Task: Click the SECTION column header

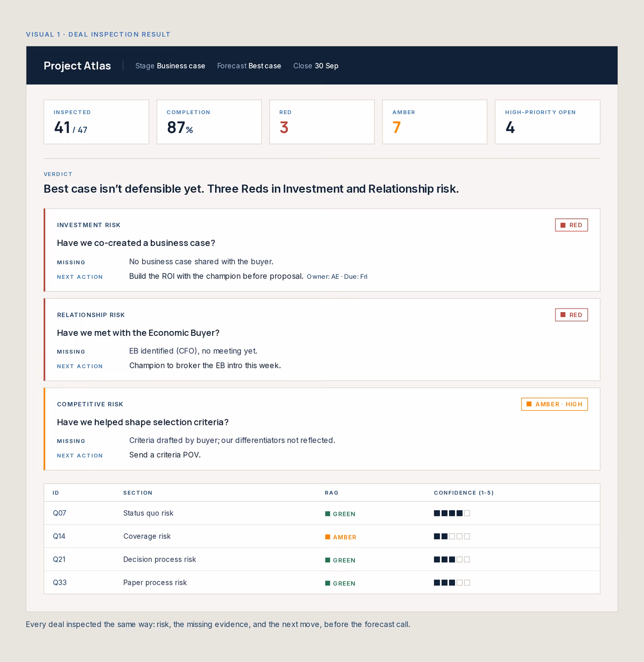Action: click(138, 493)
